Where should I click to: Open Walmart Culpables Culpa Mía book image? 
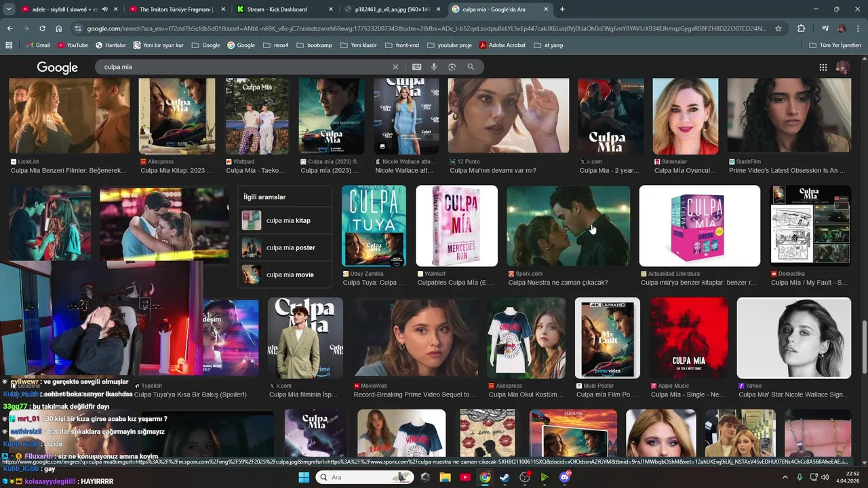click(x=456, y=226)
